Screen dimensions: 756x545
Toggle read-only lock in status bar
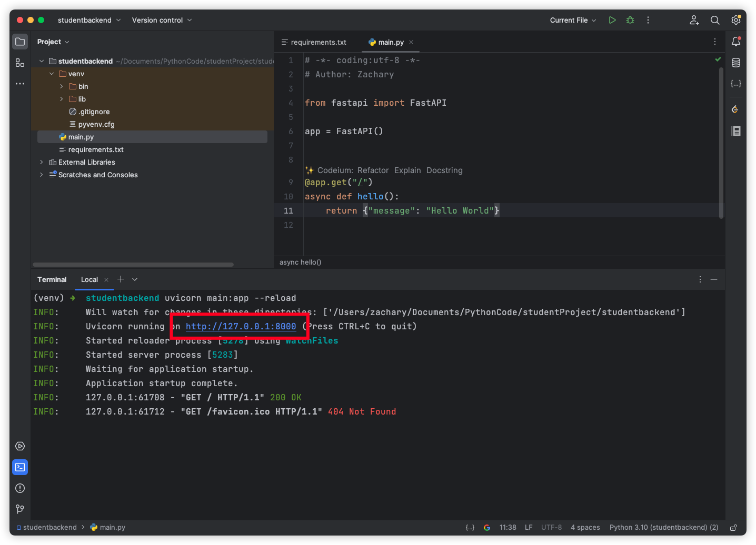click(x=733, y=527)
